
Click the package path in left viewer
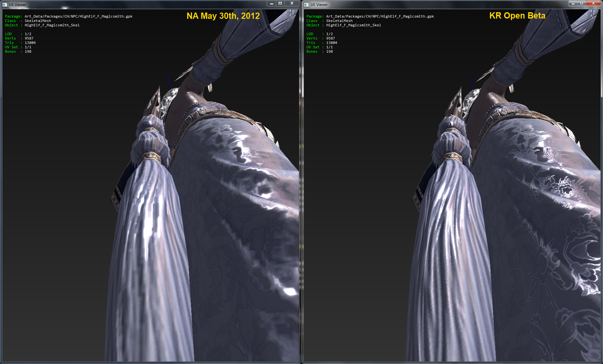point(79,16)
